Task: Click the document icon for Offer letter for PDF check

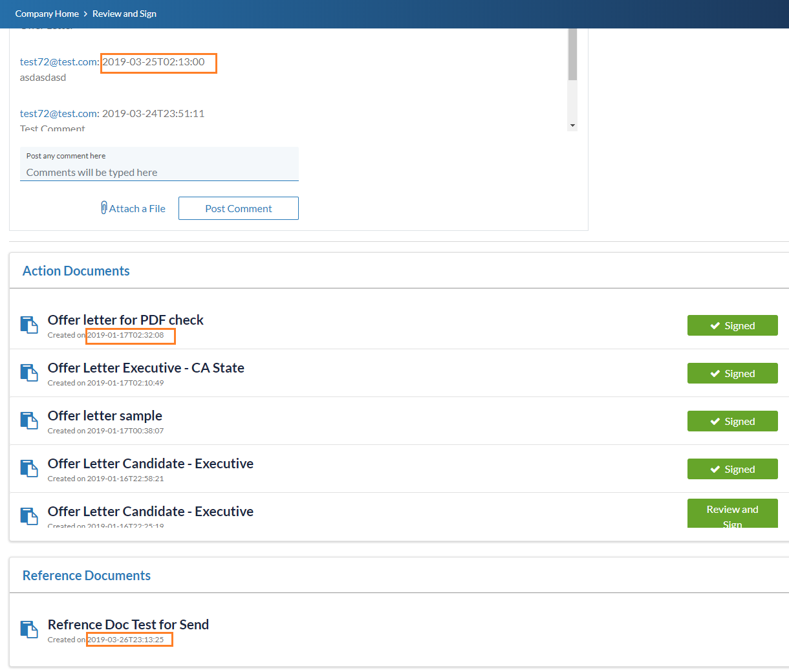Action: (x=29, y=325)
